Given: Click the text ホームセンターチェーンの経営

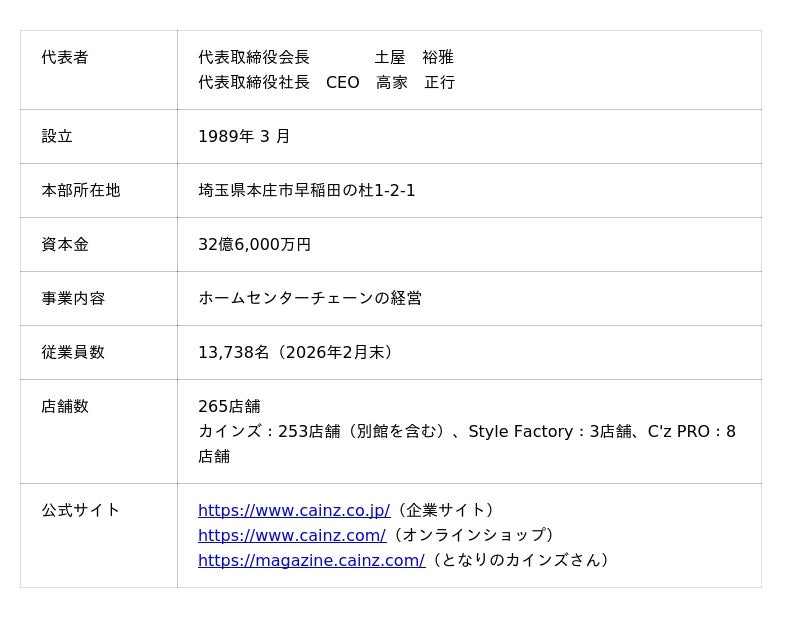Looking at the screenshot, I should (x=310, y=298).
